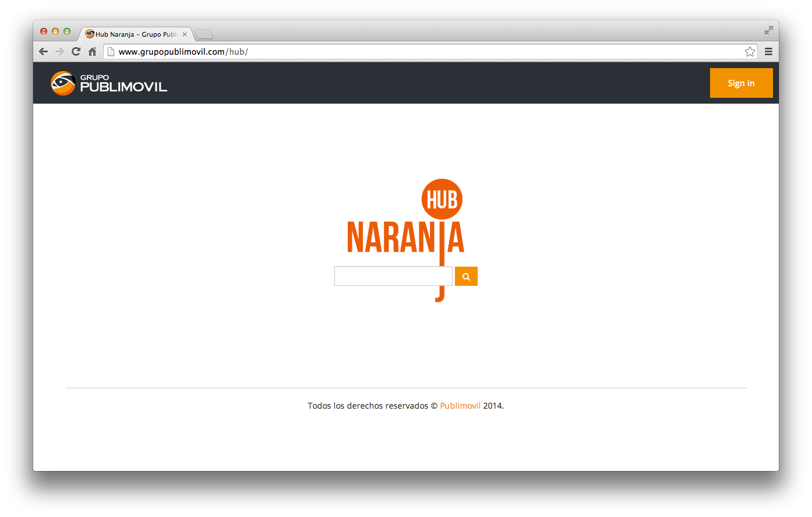812x517 pixels.
Task: Minimize the window with the yellow button
Action: (x=55, y=31)
